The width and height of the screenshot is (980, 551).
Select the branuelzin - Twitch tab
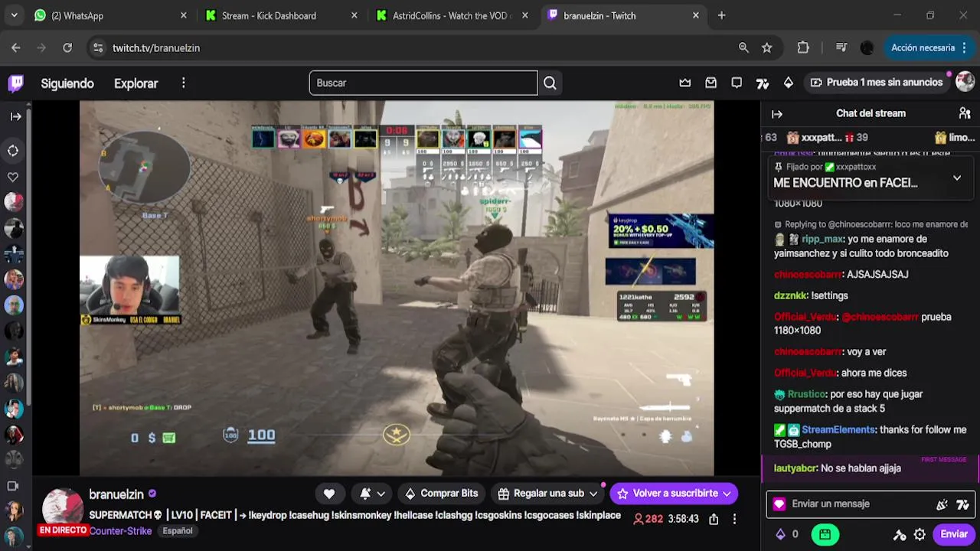click(x=623, y=15)
